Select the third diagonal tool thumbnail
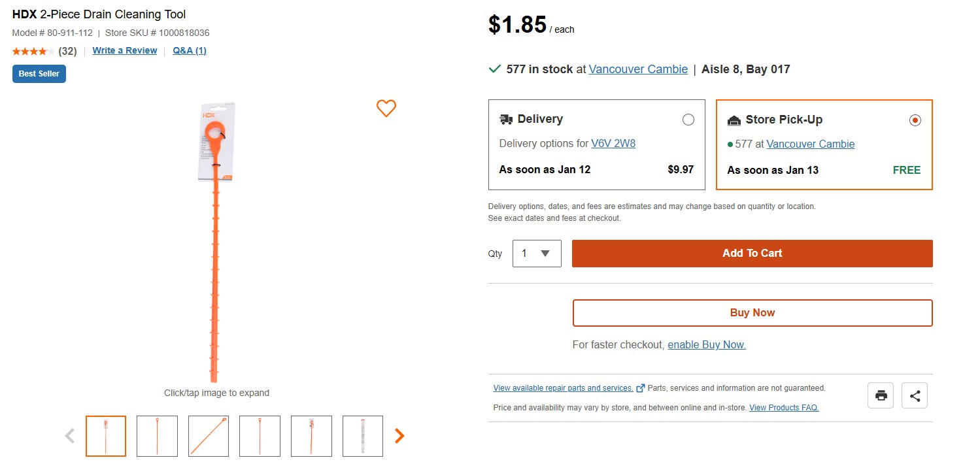Viewport: 980px width, 462px height. coord(209,436)
